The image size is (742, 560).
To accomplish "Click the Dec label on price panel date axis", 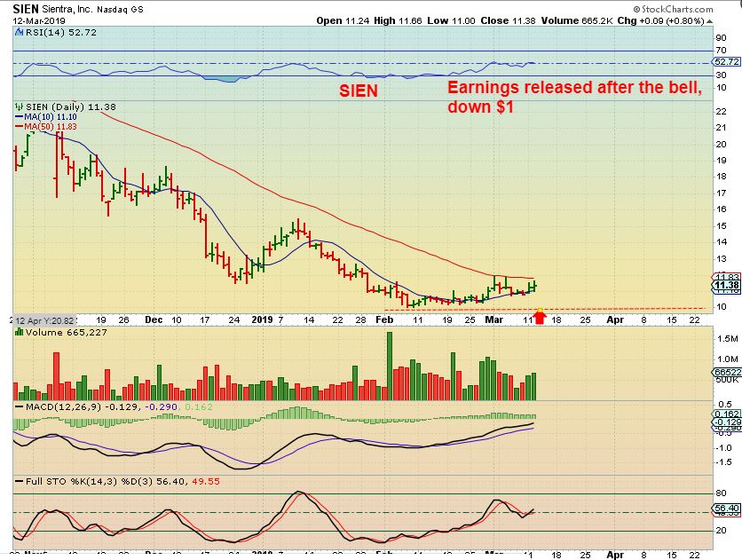I will (x=154, y=319).
